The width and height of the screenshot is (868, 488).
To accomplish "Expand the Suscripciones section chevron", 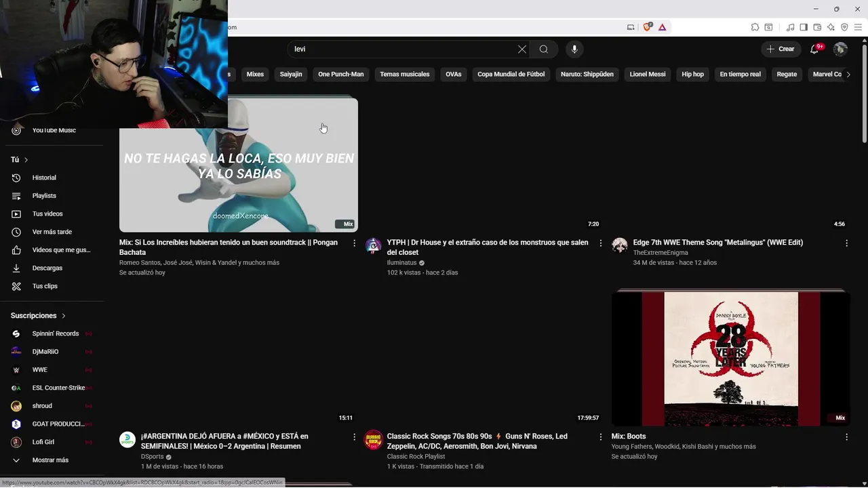I will 64,316.
